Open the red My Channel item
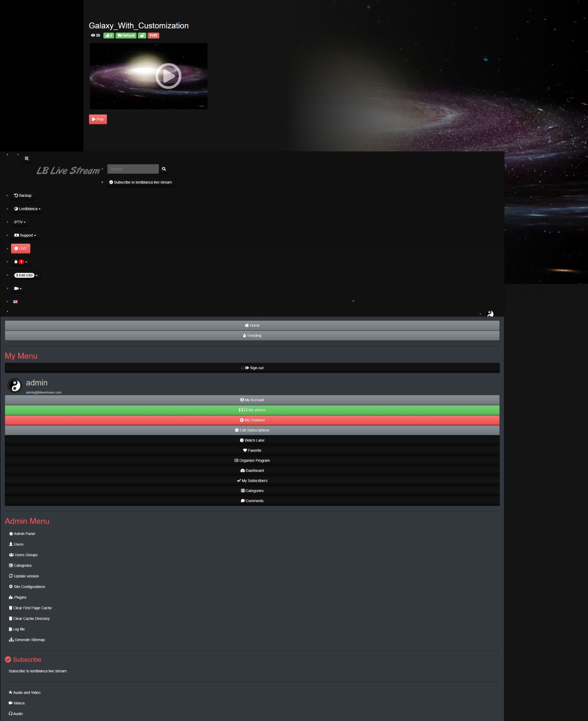This screenshot has width=588, height=721. [252, 420]
